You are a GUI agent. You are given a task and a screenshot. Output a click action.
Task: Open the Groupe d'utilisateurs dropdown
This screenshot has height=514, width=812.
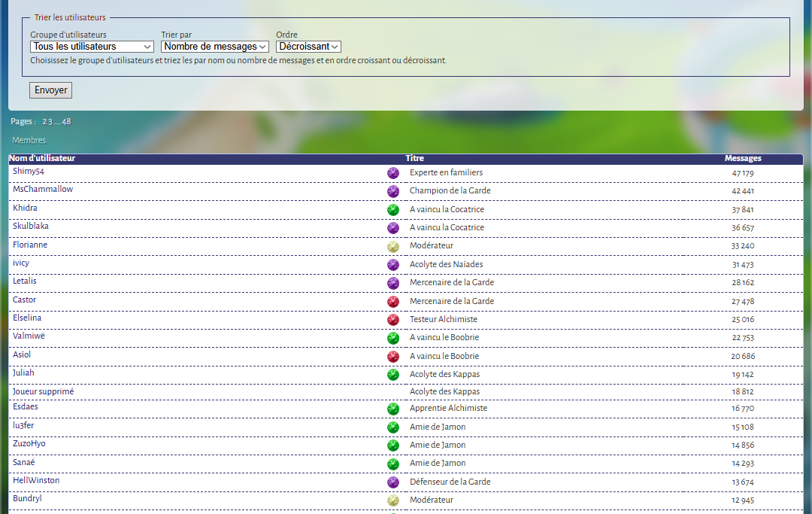click(x=92, y=47)
